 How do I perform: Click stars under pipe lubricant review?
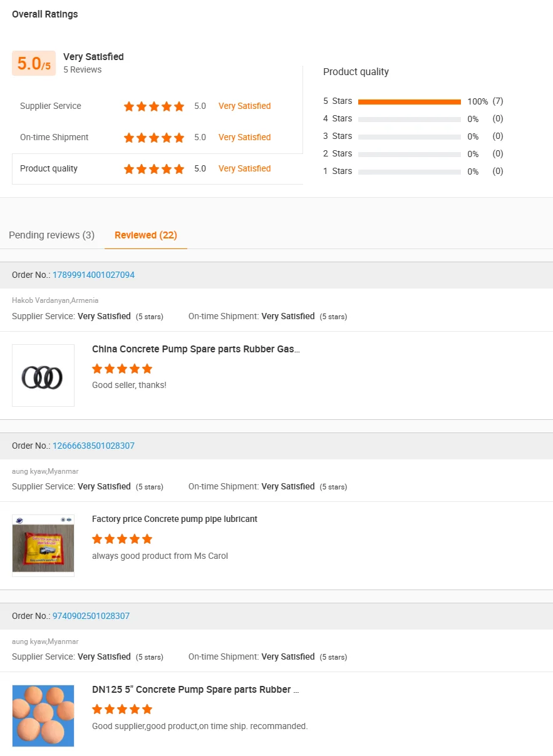[x=122, y=539]
